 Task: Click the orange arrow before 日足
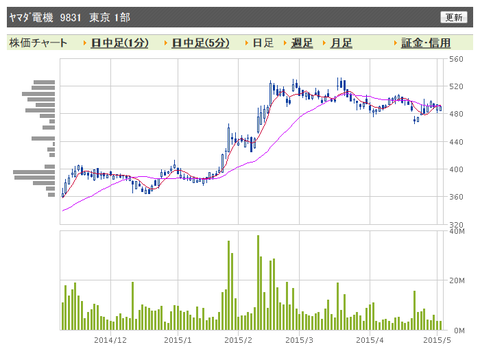247,43
